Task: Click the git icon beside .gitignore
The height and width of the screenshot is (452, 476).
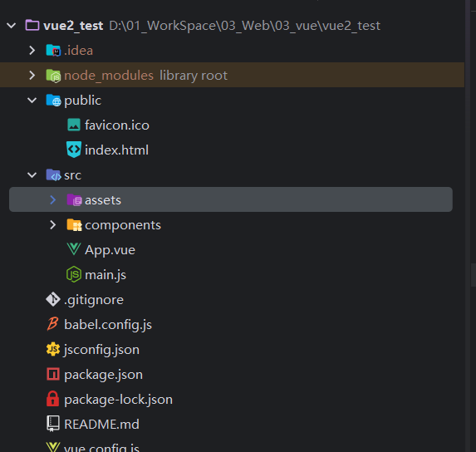Action: pyautogui.click(x=53, y=300)
